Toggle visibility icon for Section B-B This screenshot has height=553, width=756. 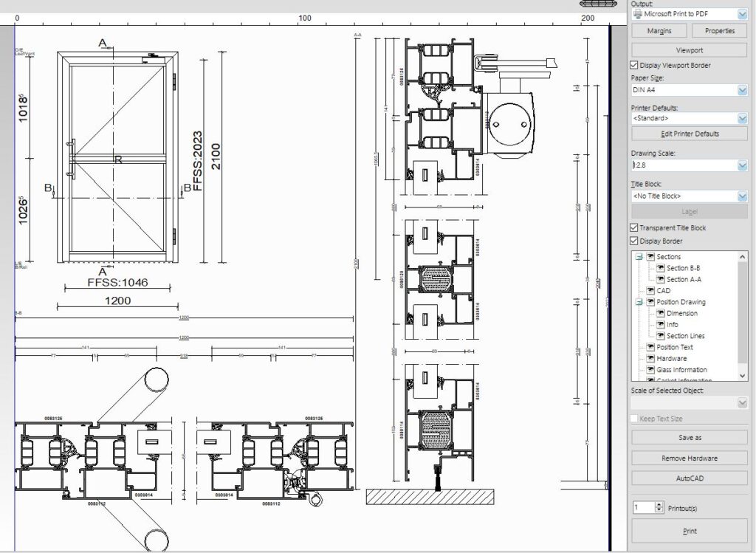(660, 268)
